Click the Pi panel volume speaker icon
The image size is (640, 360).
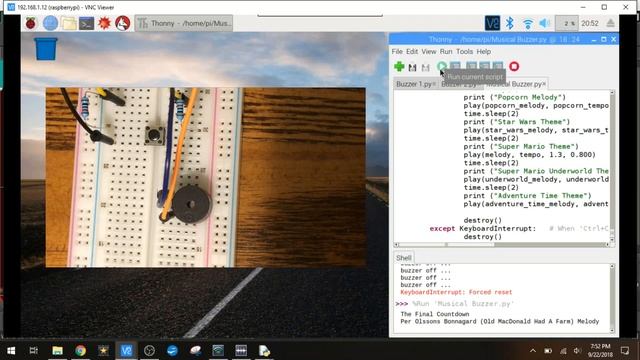coord(545,23)
